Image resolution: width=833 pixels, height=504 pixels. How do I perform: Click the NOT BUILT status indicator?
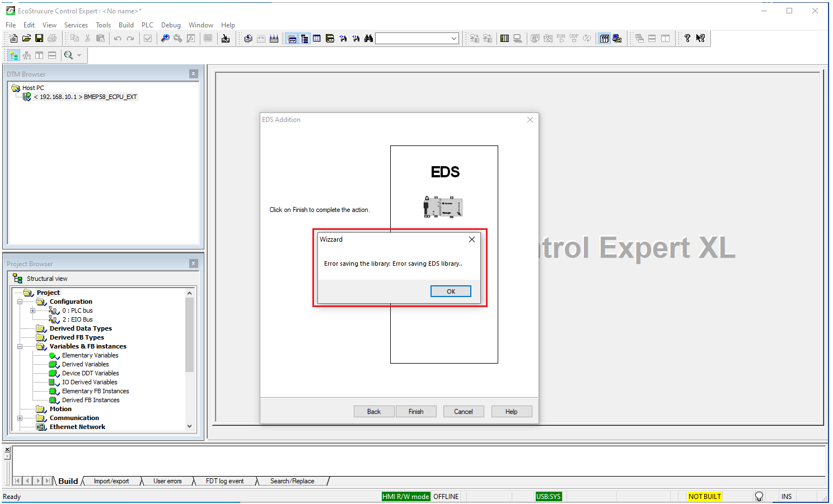pos(705,497)
